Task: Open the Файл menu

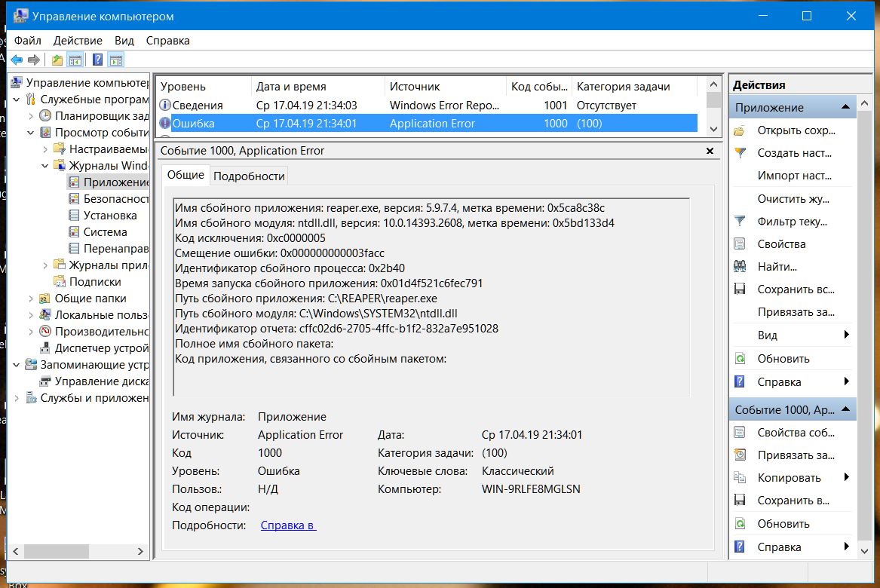Action: pos(28,41)
